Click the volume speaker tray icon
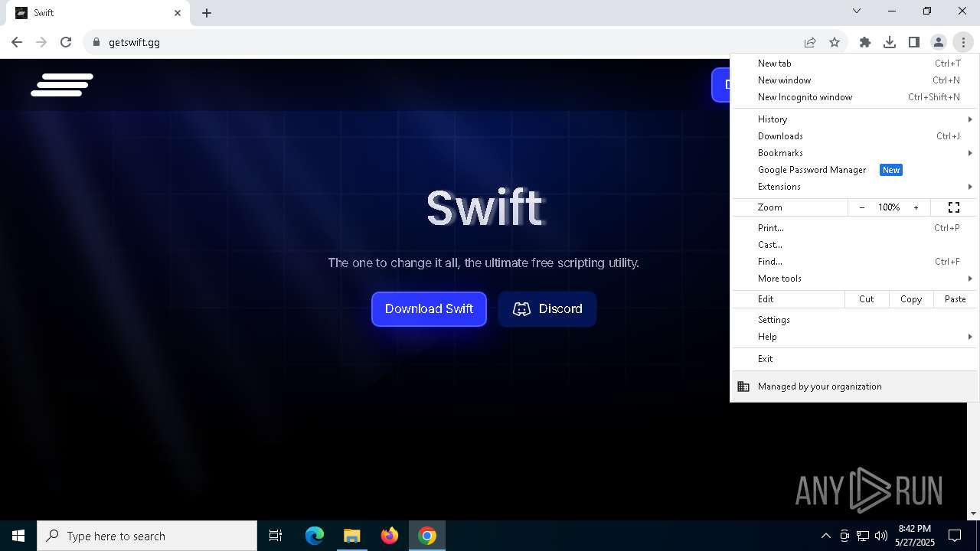The image size is (980, 551). pyautogui.click(x=881, y=536)
